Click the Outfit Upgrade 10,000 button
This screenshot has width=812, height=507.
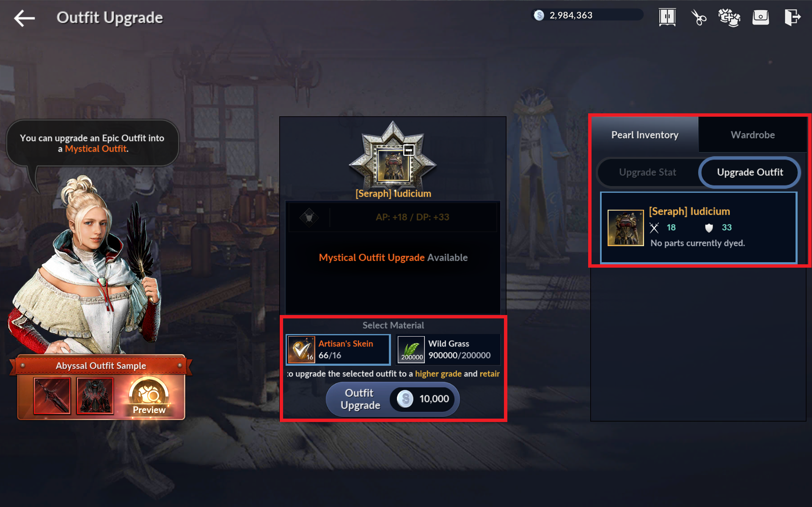pyautogui.click(x=393, y=399)
